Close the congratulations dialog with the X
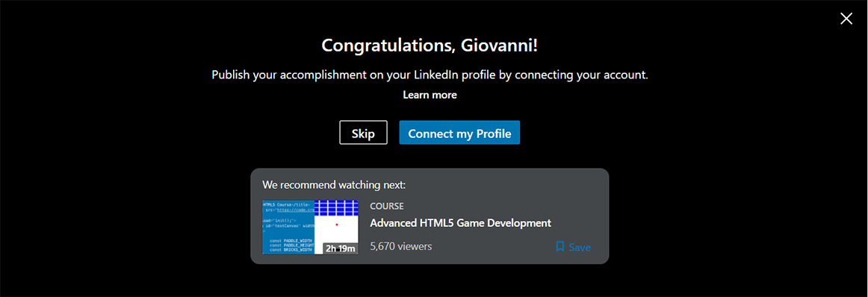The height and width of the screenshot is (297, 868). (846, 19)
